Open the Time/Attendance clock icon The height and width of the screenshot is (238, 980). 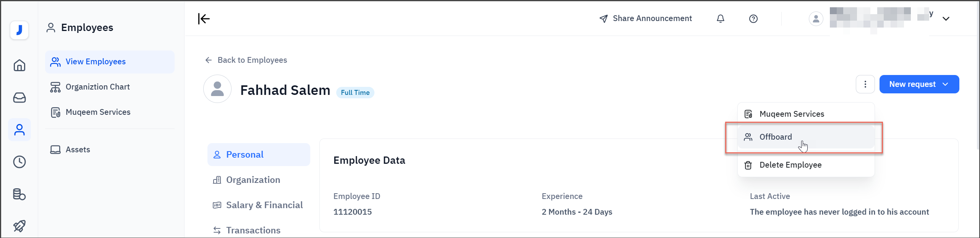pyautogui.click(x=19, y=162)
